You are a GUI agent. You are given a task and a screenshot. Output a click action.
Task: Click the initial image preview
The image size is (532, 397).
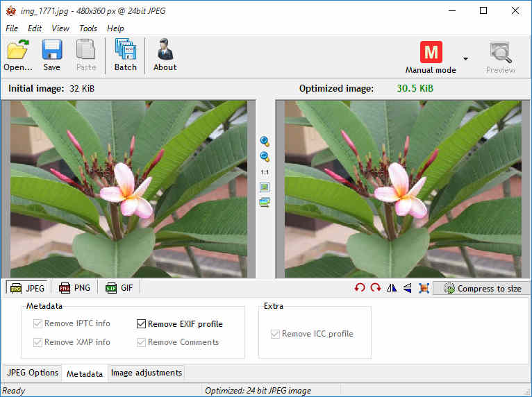coord(128,189)
